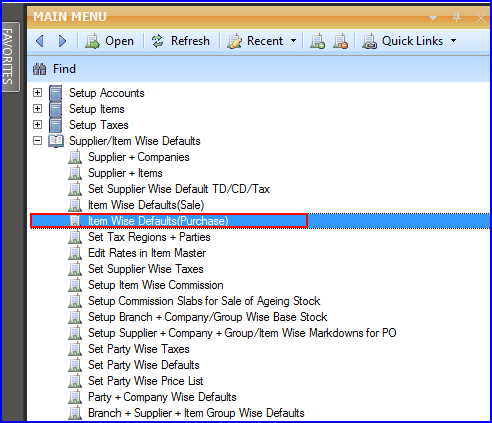Expand the Setup Accounts tree node
Viewport: 492px width, 423px height.
pyautogui.click(x=38, y=92)
